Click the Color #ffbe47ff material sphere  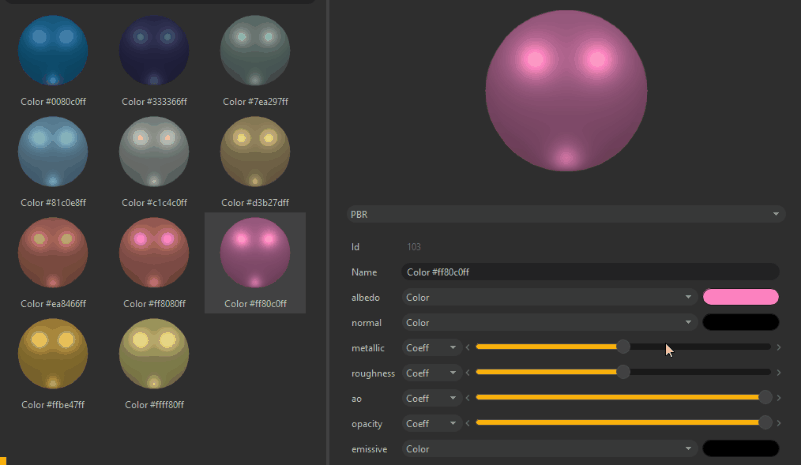(x=53, y=355)
